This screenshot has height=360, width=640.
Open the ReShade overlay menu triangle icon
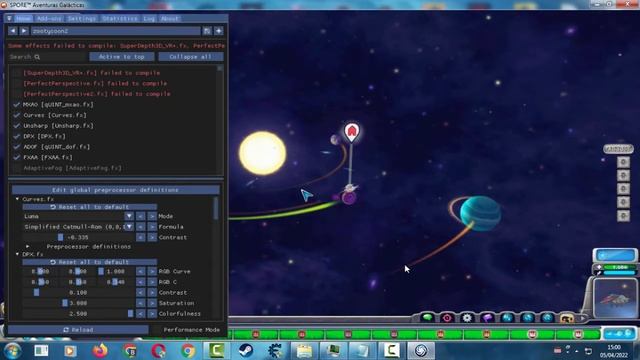[x=9, y=18]
